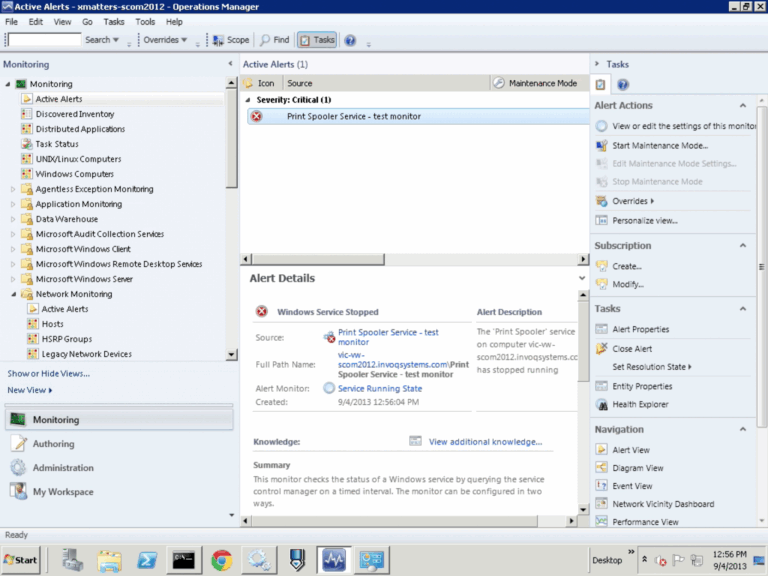The width and height of the screenshot is (768, 576).
Task: Expand the Application Monitoring folder
Action: pyautogui.click(x=13, y=204)
